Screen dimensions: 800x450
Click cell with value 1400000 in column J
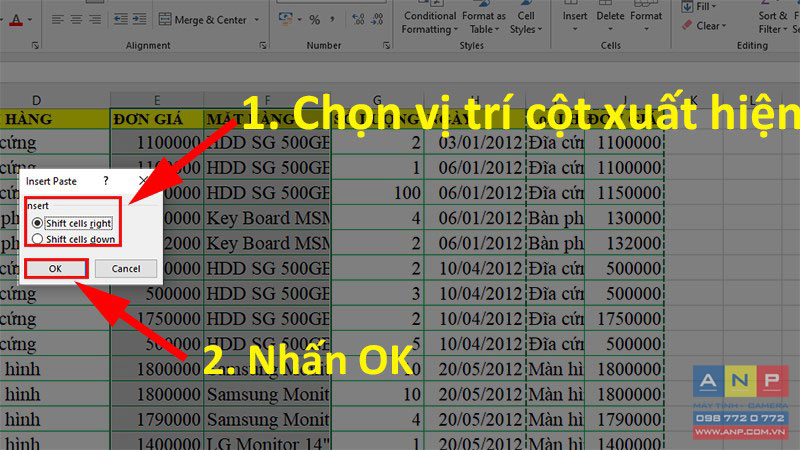tap(624, 442)
